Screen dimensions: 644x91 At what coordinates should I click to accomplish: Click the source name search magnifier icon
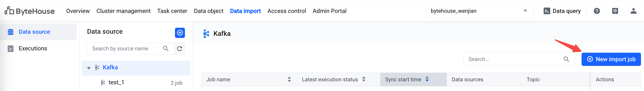coord(166,49)
